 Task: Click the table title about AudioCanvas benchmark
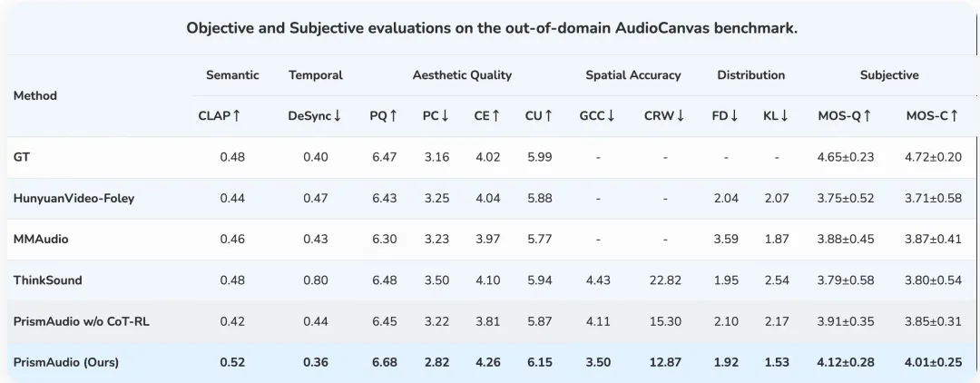coord(492,27)
